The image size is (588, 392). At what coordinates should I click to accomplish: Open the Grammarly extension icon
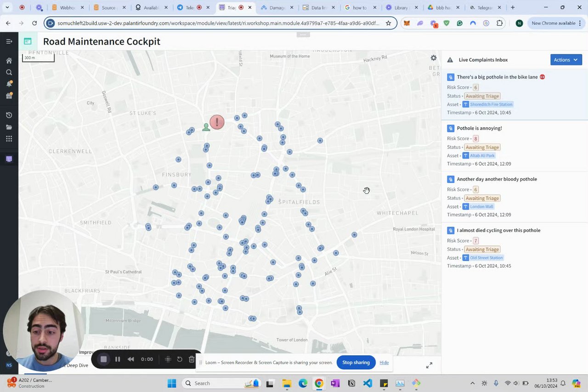point(460,23)
